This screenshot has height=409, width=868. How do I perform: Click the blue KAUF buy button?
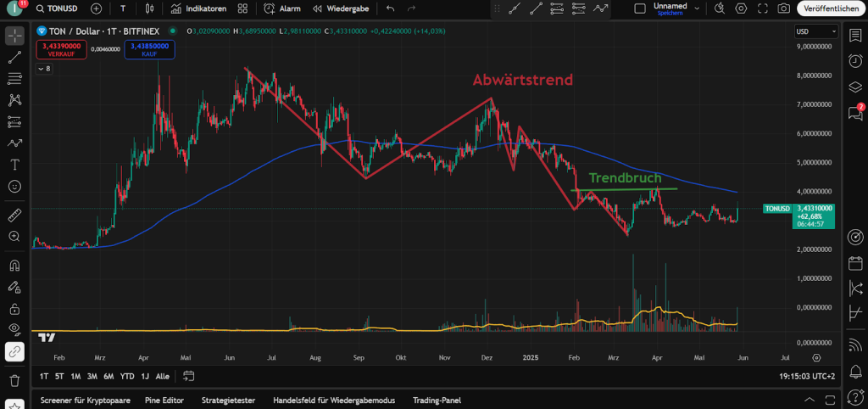tap(149, 50)
